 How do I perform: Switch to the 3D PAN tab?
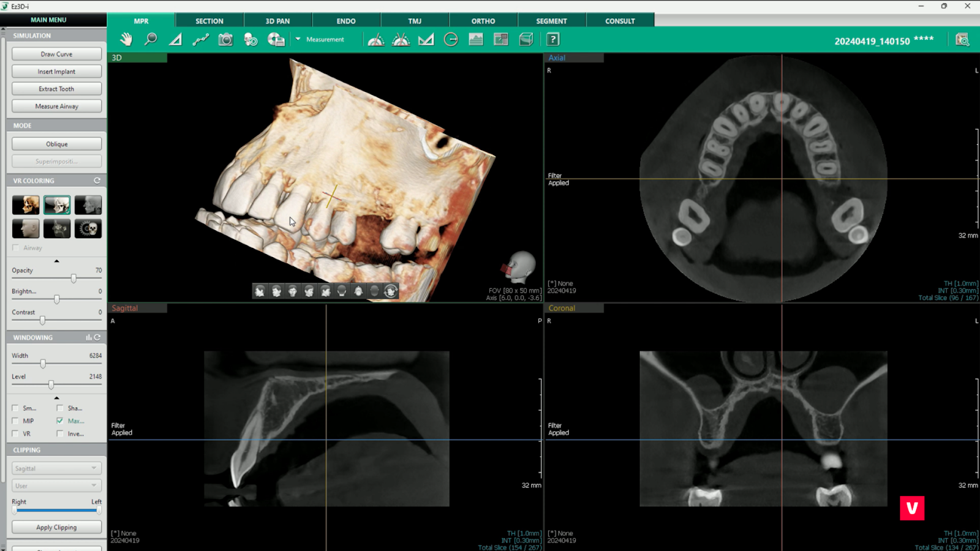click(277, 21)
